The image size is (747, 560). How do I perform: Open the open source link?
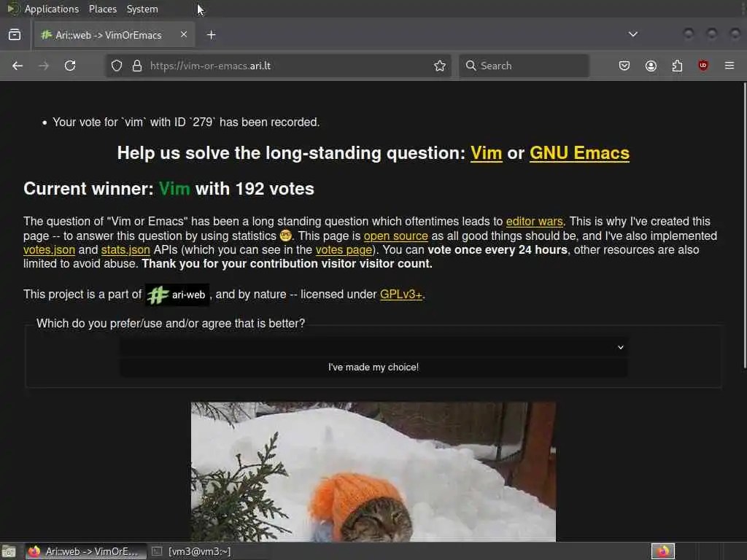396,236
